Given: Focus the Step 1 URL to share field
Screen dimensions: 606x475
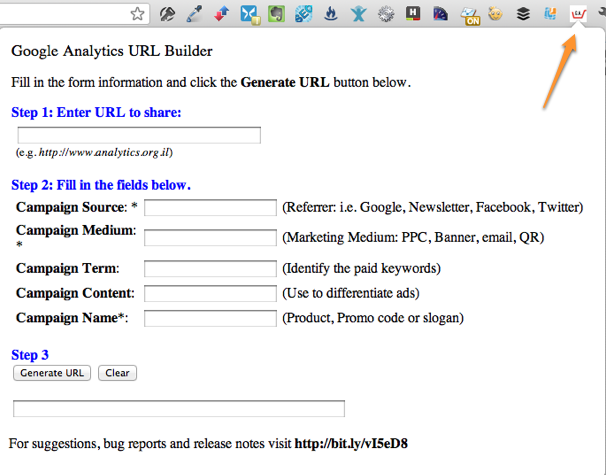Looking at the screenshot, I should [x=139, y=135].
